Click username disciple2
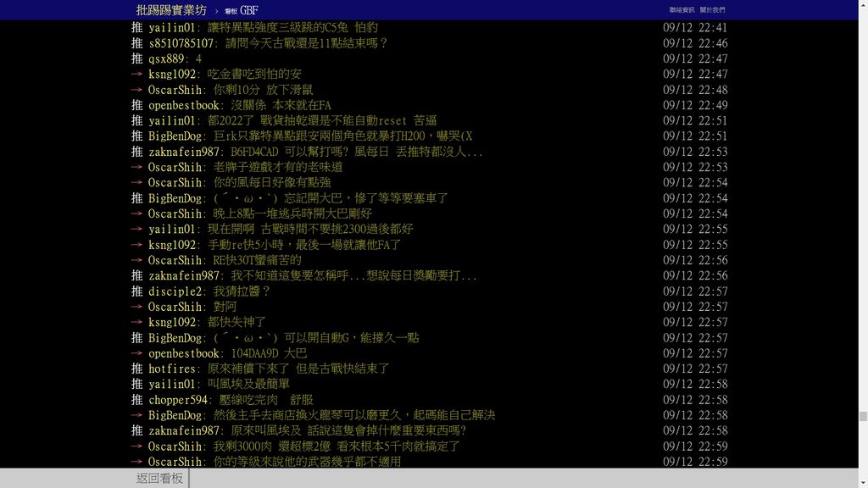The width and height of the screenshot is (868, 488). coord(175,291)
